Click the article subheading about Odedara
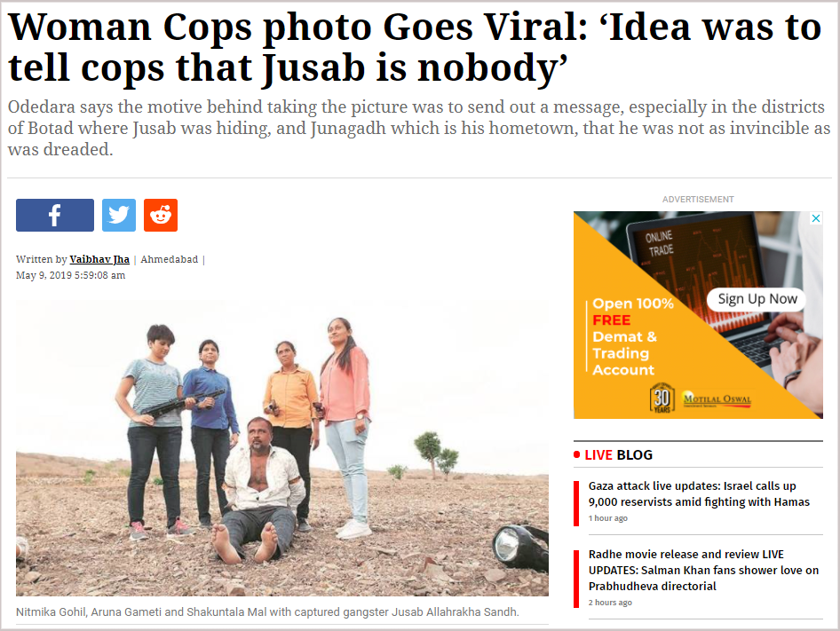Screen dimensions: 840x631 418,128
